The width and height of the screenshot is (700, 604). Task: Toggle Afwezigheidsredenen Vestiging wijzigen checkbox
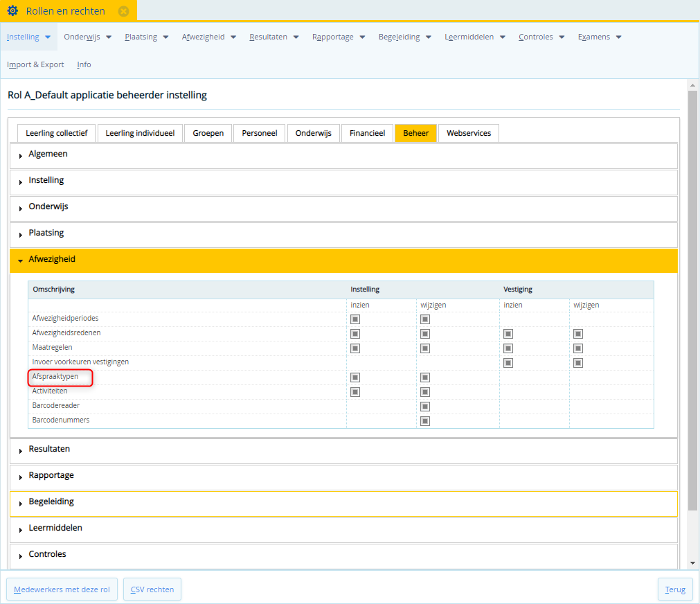pyautogui.click(x=578, y=334)
